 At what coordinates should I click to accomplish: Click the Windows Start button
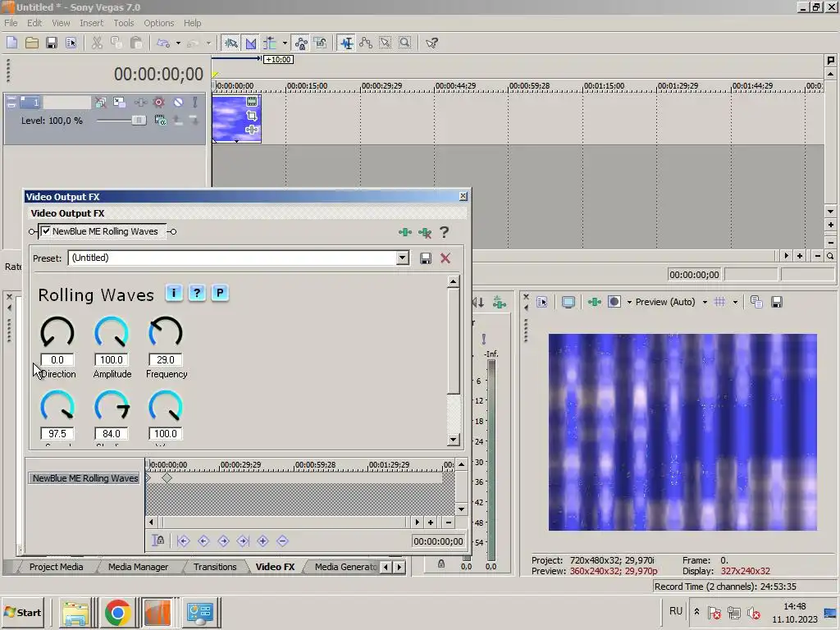click(22, 612)
